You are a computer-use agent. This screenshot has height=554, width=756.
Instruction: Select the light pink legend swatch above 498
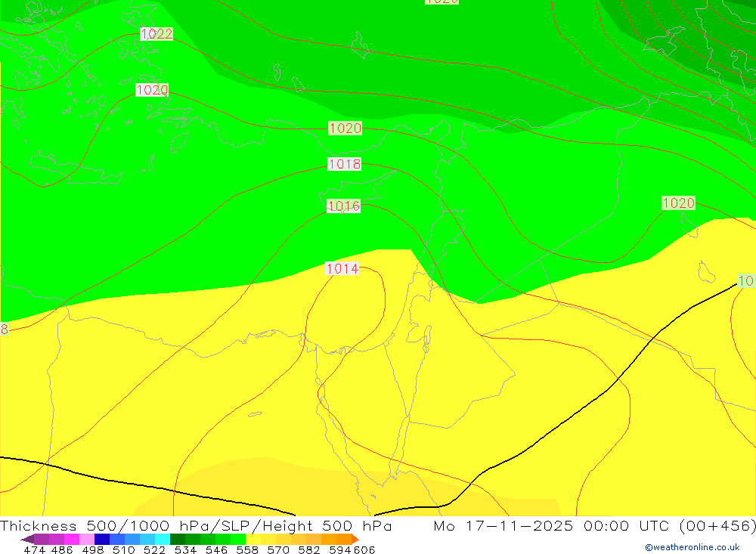coord(87,539)
